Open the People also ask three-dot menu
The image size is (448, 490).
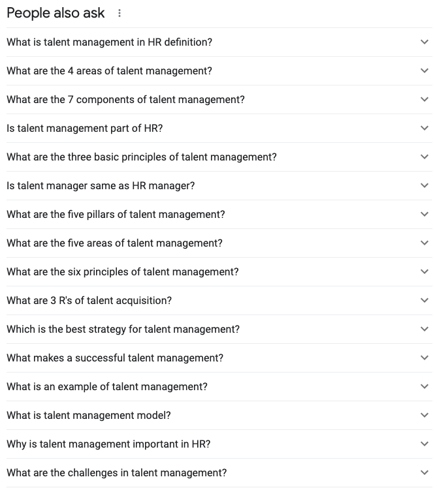(118, 14)
